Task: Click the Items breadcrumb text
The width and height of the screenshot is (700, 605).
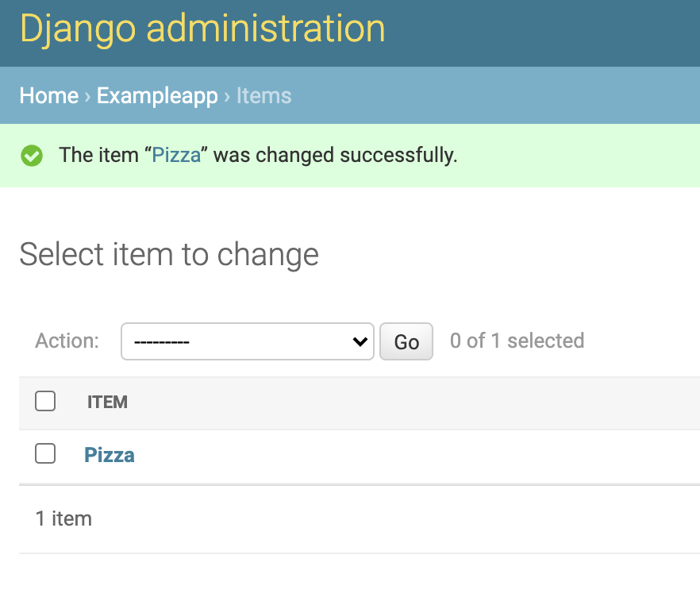Action: click(263, 96)
